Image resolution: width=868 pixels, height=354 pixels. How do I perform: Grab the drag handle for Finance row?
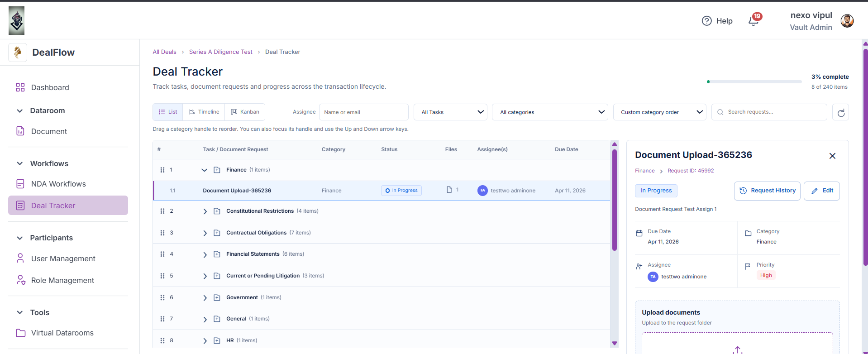coord(162,170)
